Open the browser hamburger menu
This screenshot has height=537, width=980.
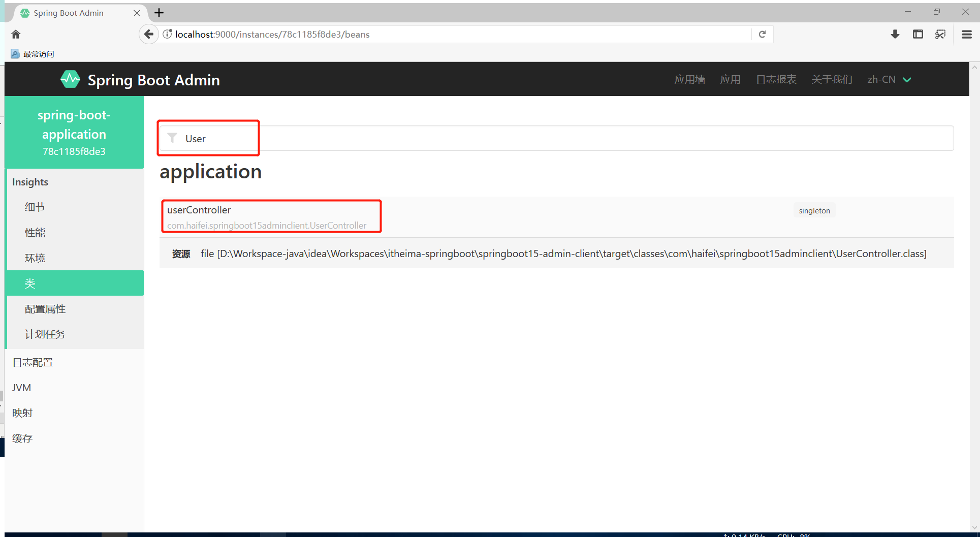(967, 34)
